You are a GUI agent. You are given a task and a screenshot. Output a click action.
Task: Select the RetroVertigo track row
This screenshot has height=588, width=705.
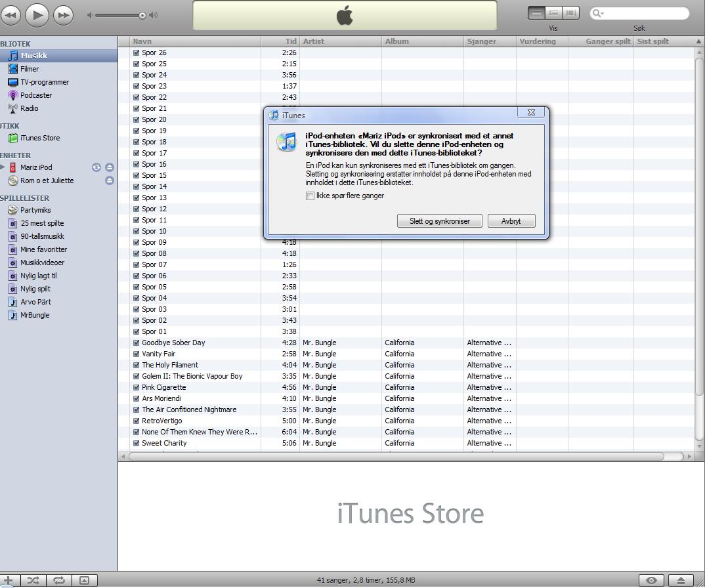(x=407, y=421)
